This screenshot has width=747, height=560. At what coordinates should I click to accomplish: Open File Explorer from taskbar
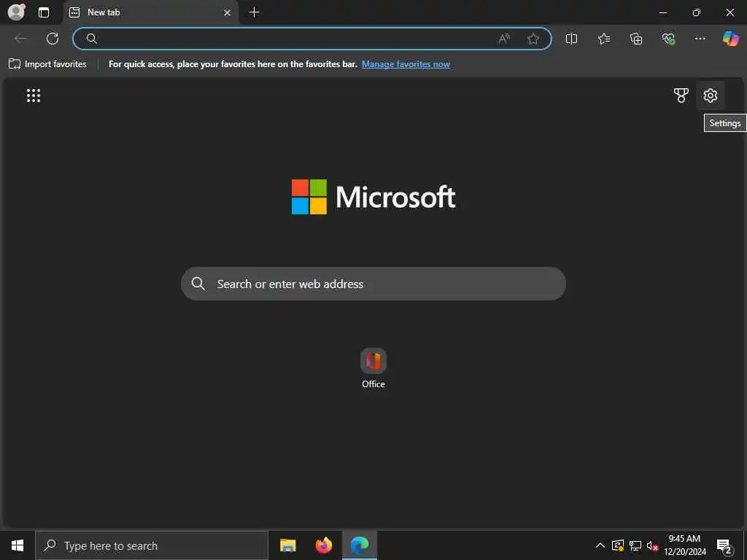287,545
